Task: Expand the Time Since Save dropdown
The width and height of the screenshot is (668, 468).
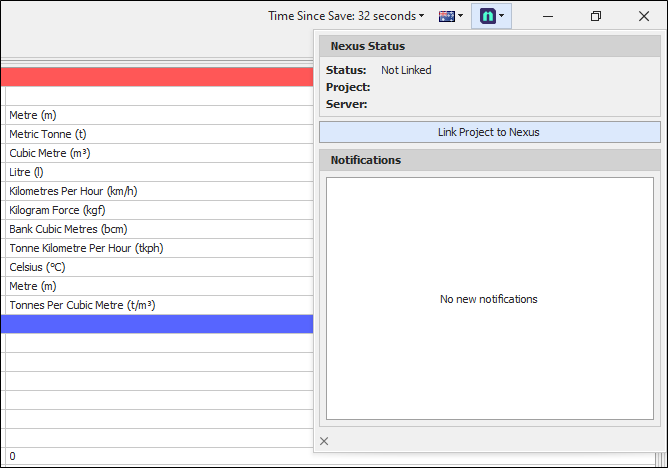Action: point(346,16)
